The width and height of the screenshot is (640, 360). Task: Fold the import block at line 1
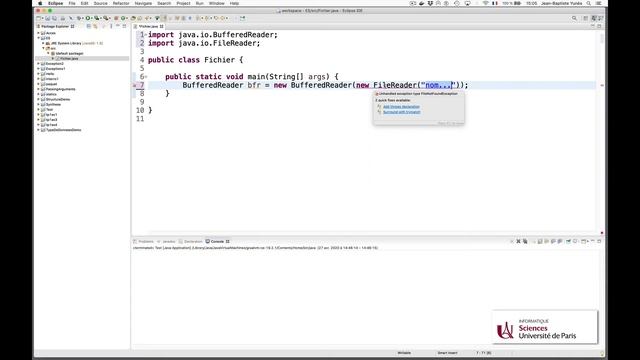[x=146, y=35]
